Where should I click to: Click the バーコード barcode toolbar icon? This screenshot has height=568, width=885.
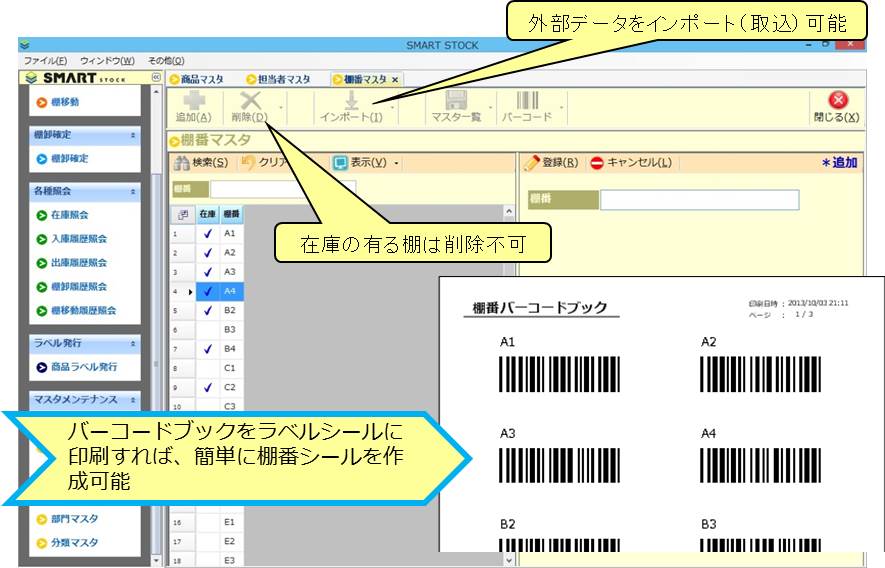pyautogui.click(x=527, y=107)
